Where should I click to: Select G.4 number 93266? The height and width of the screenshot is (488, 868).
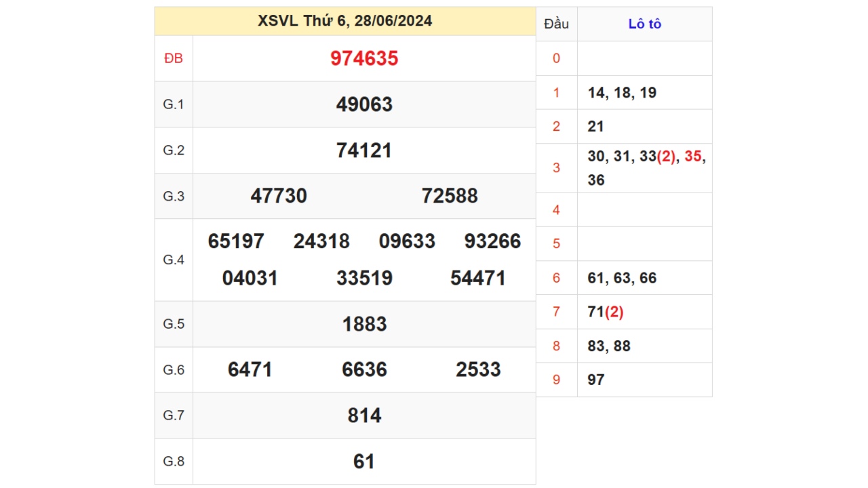[493, 241]
